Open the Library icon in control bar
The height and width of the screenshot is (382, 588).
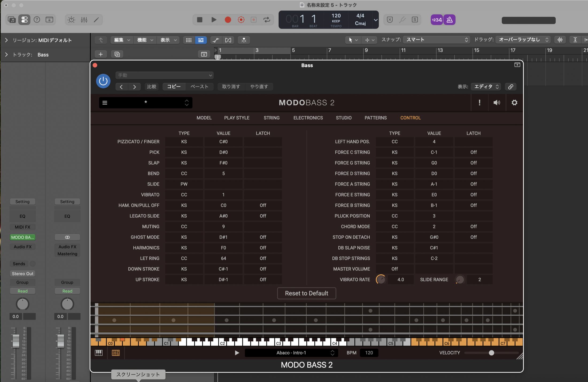click(12, 20)
